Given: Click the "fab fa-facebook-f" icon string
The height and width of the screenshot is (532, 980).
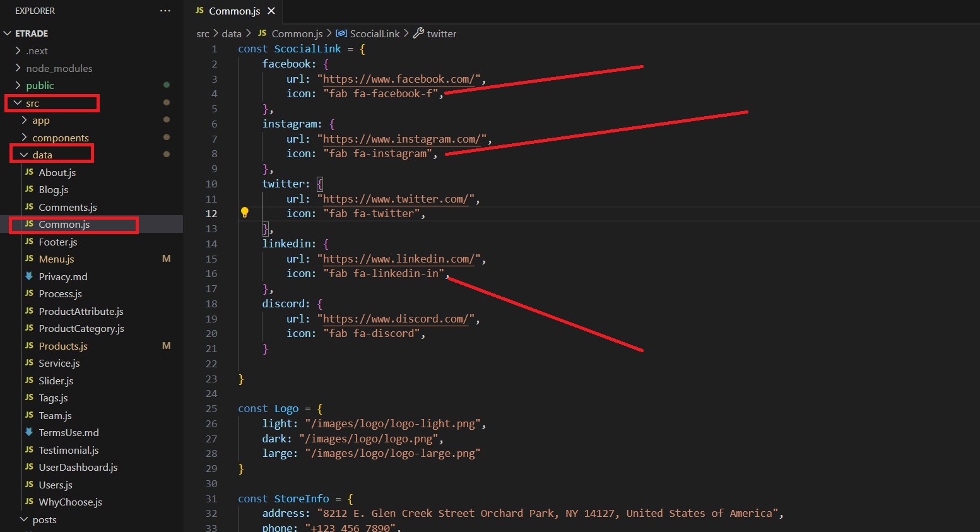Looking at the screenshot, I should coord(381,93).
